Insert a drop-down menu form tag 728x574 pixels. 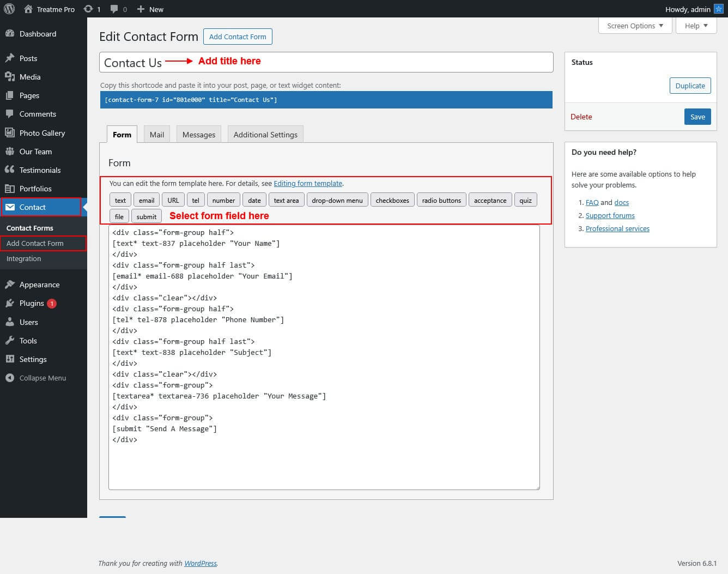pos(337,201)
